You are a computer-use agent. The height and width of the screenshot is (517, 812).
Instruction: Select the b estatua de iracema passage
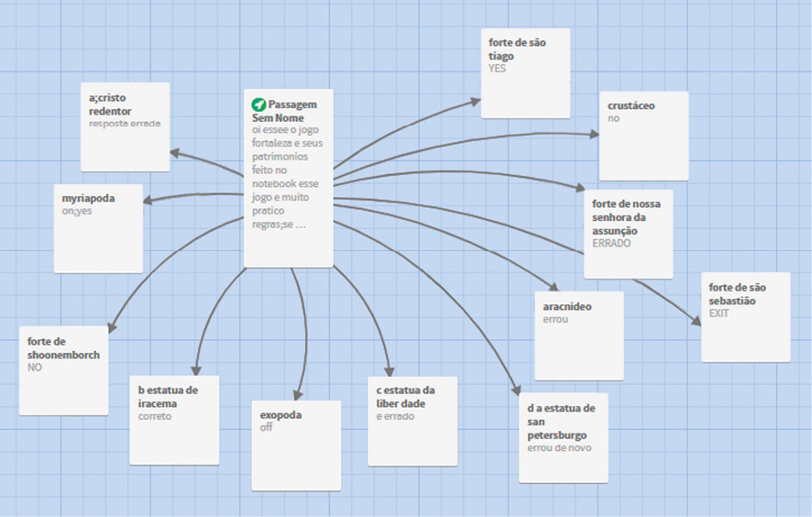(174, 420)
